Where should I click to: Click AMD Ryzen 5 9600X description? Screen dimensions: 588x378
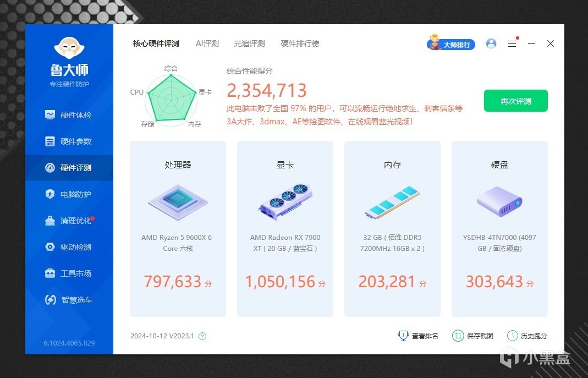[x=178, y=243]
